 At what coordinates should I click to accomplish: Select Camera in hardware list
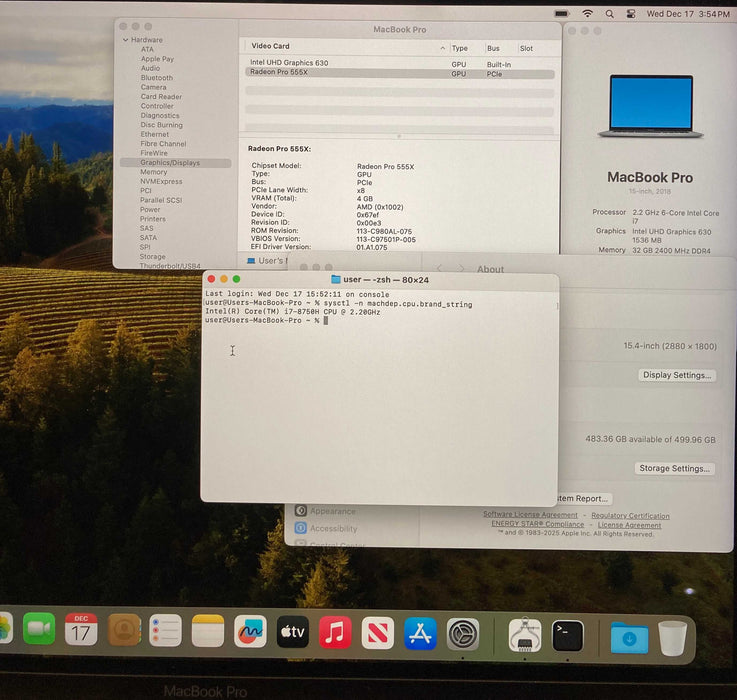tap(153, 87)
